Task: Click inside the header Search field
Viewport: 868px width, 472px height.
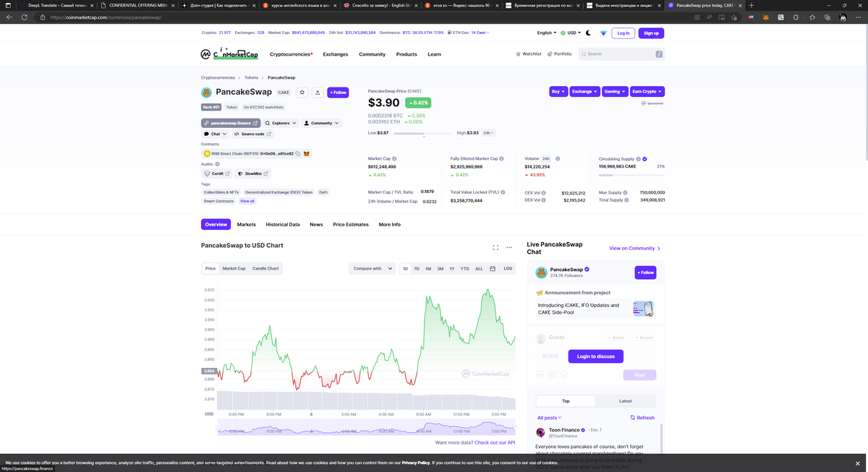Action: coord(622,53)
